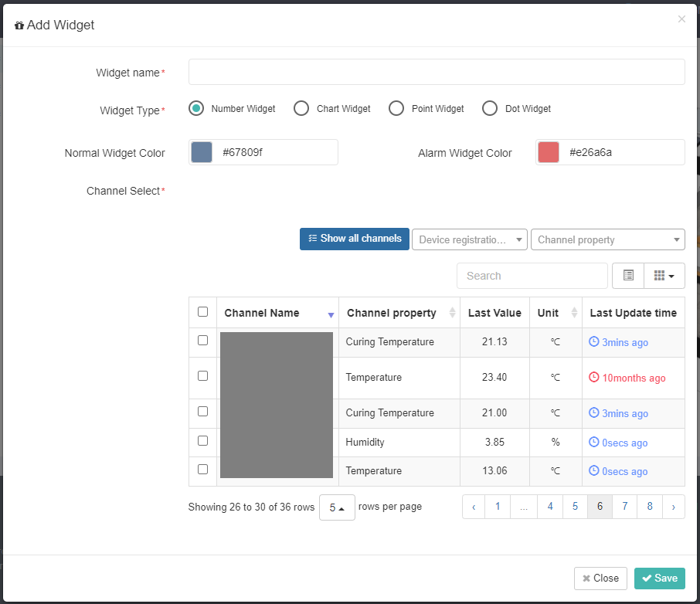Screen dimensions: 700x604
Task: Click the Close button
Action: (x=600, y=579)
